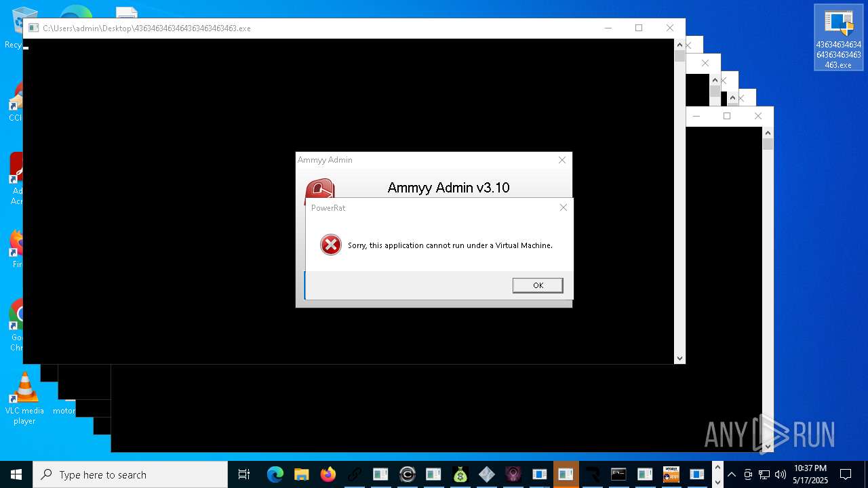Click the grey diamond taskbar icon

[486, 474]
